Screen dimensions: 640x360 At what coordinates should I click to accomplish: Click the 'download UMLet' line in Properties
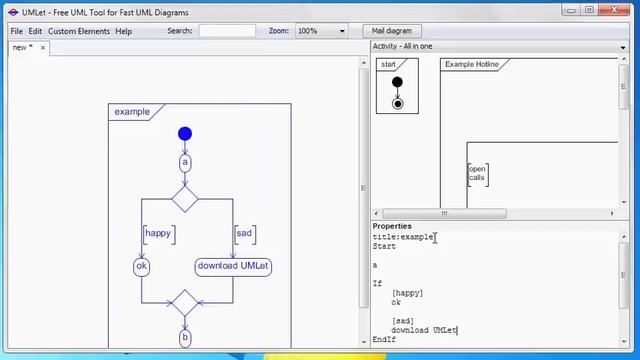tap(424, 331)
